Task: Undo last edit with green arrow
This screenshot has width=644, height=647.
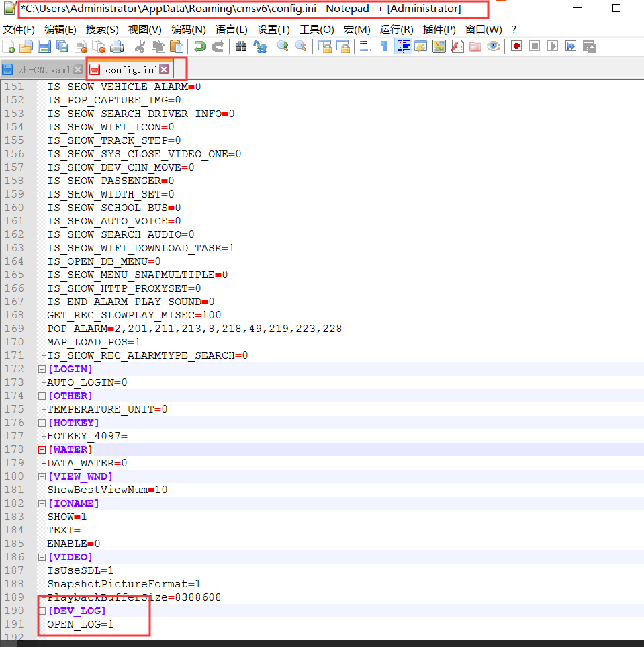Action: (x=199, y=46)
